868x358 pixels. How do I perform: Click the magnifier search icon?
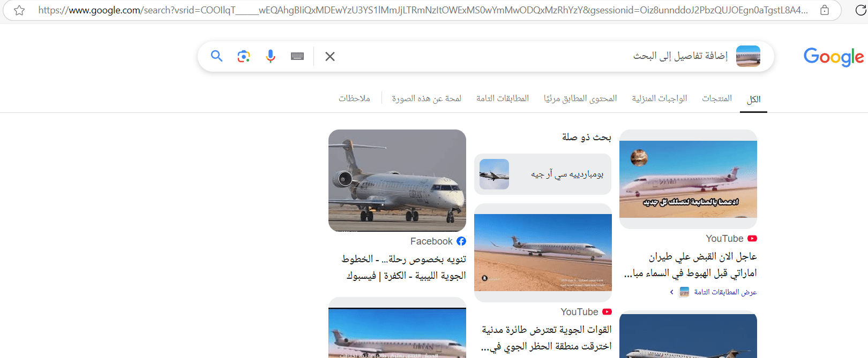coord(216,56)
